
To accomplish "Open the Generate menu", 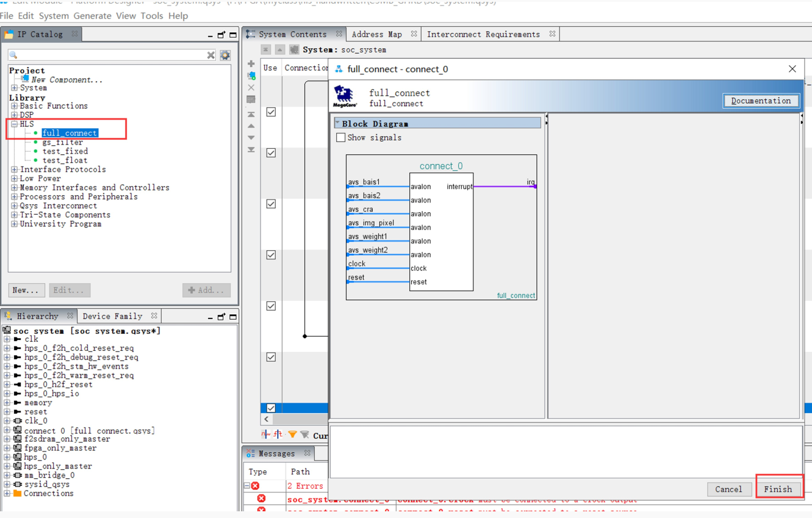I will 92,16.
